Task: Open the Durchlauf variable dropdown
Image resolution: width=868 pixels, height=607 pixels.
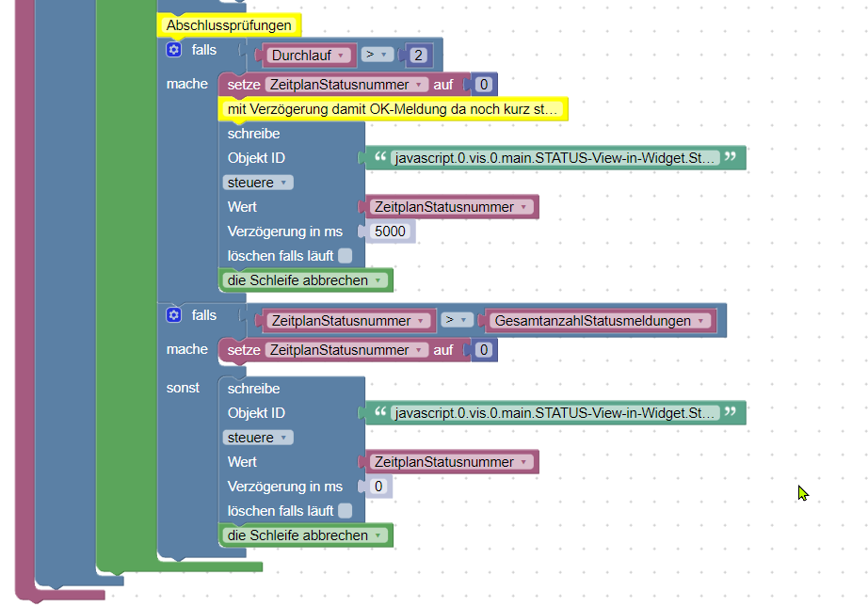Action: [309, 56]
